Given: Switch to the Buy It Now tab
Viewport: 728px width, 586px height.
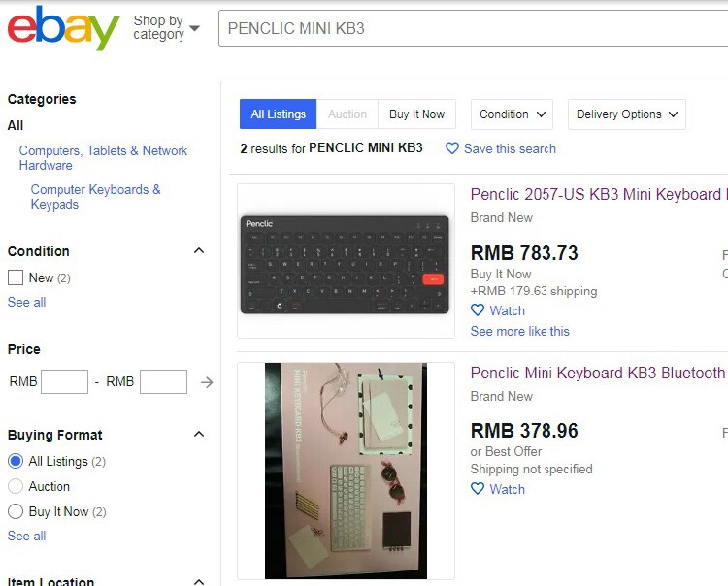Looking at the screenshot, I should [x=416, y=114].
